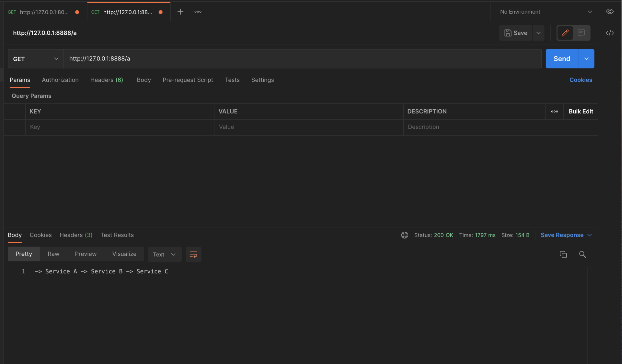Open the code snippet icon

(x=610, y=33)
